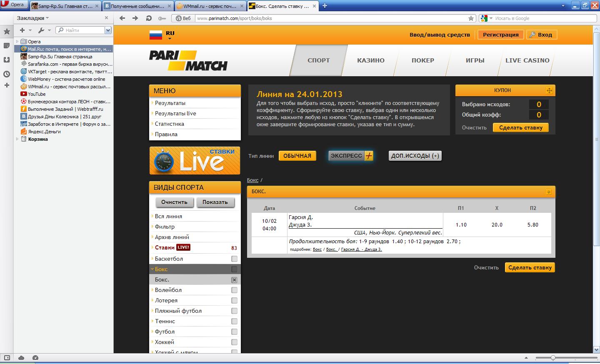600x364 pixels.
Task: Tick the Теннис checkbox
Action: 234,322
